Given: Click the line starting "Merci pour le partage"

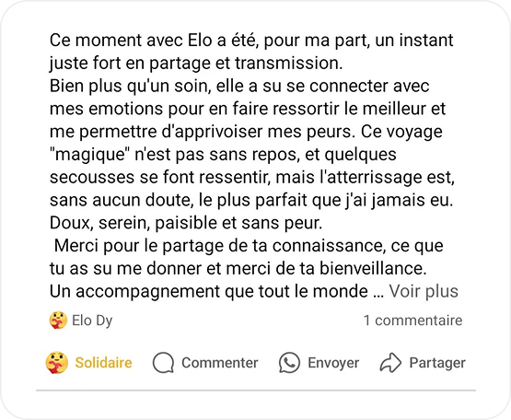Looking at the screenshot, I should [x=249, y=246].
